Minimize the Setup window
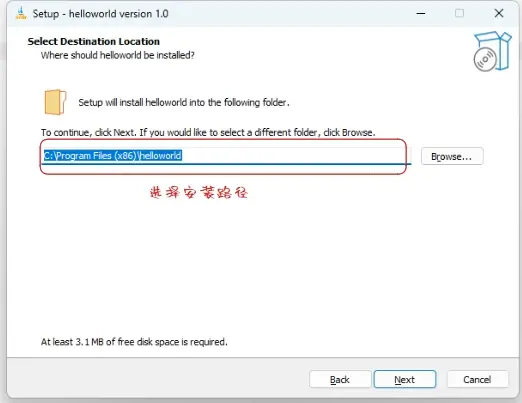Viewport: 522px width, 403px height. click(421, 13)
